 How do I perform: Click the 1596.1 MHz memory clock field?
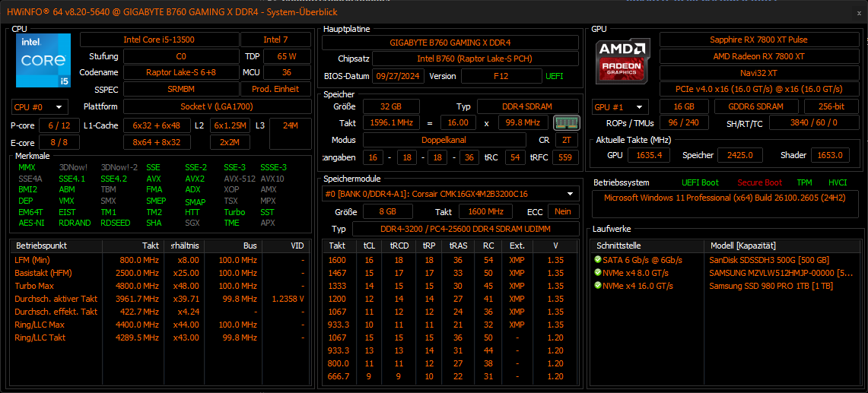coord(391,123)
